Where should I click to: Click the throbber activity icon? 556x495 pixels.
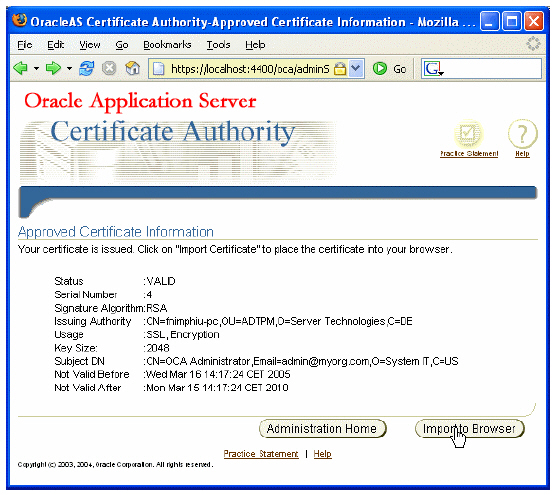pyautogui.click(x=533, y=44)
